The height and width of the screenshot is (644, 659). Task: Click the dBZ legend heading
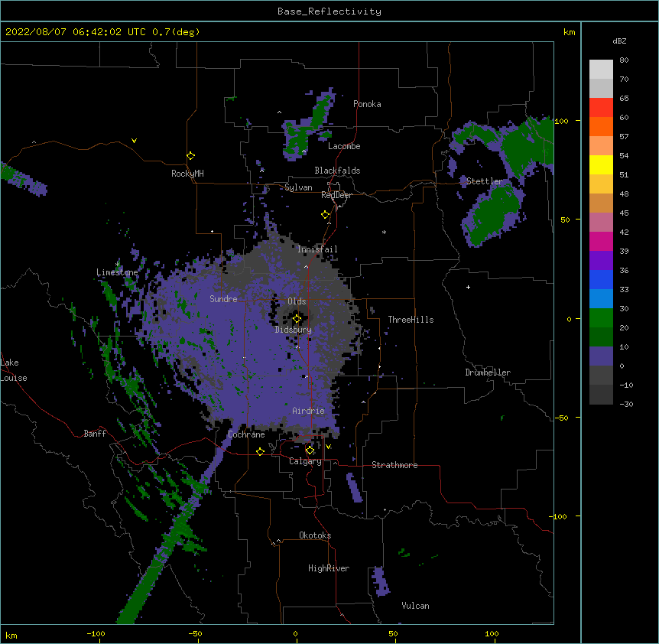(x=619, y=41)
